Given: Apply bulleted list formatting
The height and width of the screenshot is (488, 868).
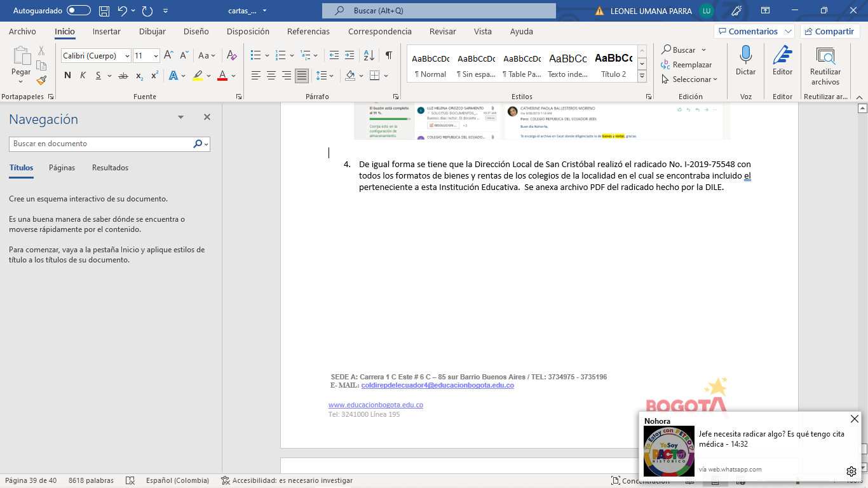Looking at the screenshot, I should coord(255,55).
